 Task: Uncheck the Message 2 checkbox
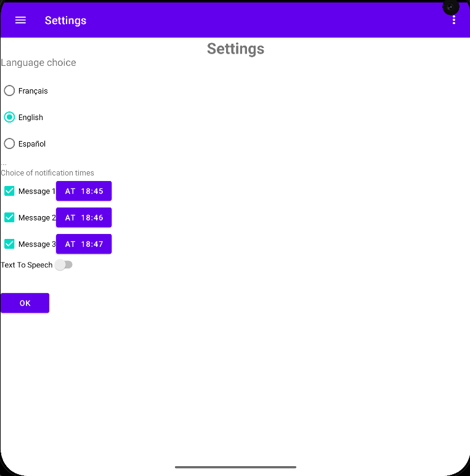pos(9,217)
